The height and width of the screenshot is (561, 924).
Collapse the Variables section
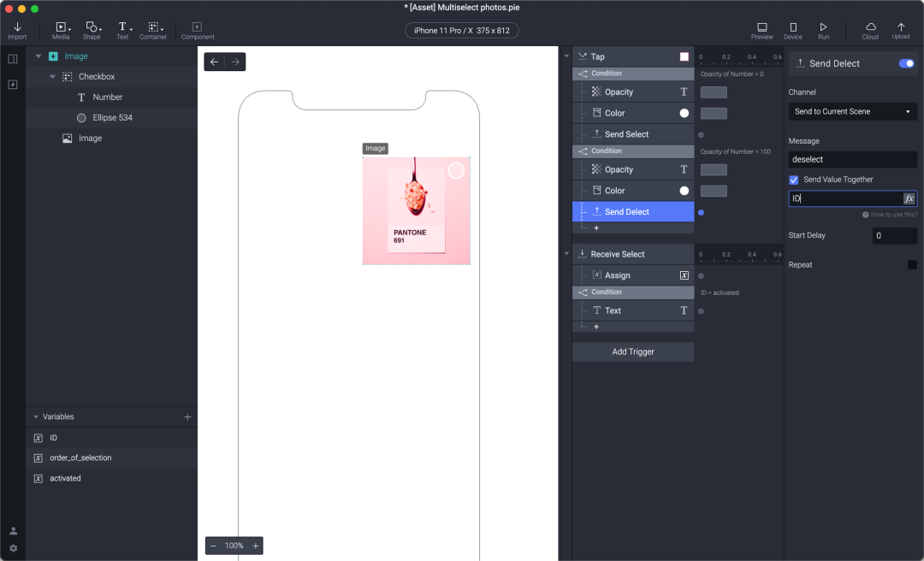[36, 417]
